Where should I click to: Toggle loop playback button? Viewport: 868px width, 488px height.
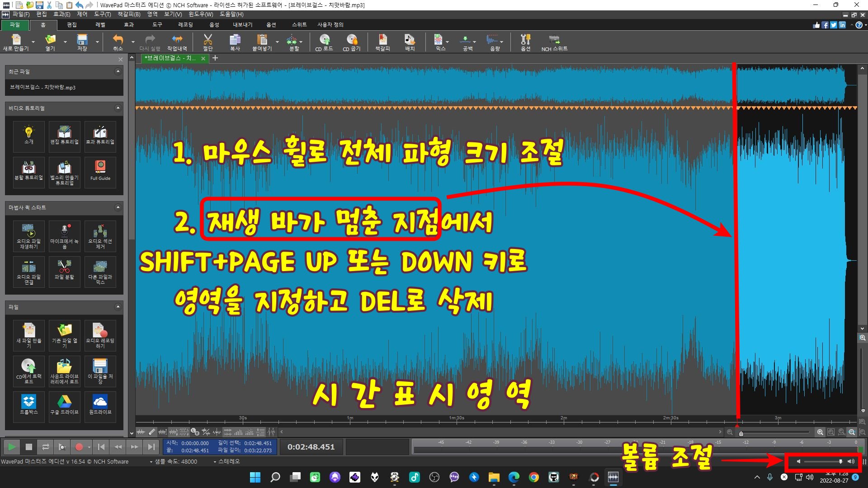tap(46, 447)
